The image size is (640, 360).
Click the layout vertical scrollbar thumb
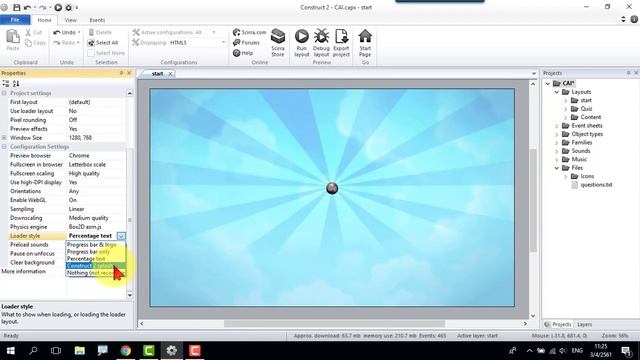[x=533, y=200]
